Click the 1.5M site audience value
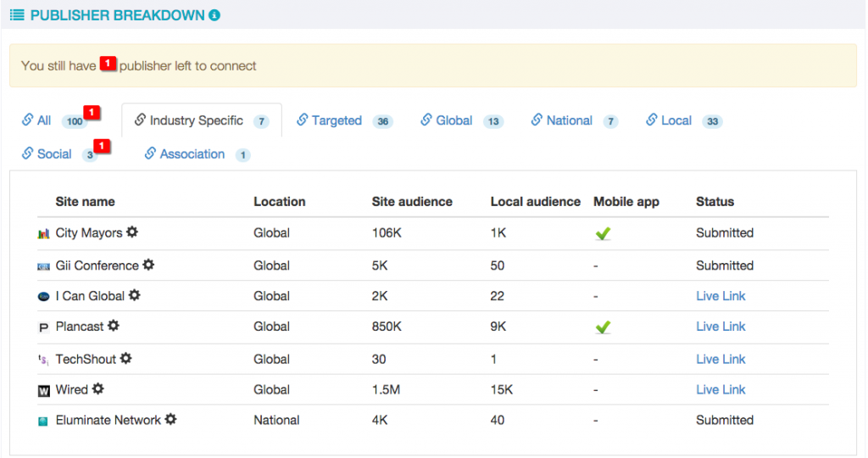The width and height of the screenshot is (868, 458). click(386, 389)
